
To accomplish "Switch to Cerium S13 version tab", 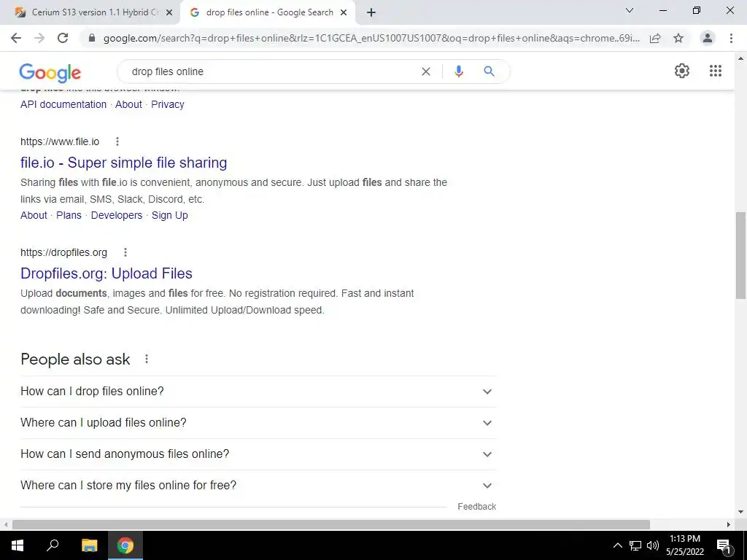I will pyautogui.click(x=90, y=13).
